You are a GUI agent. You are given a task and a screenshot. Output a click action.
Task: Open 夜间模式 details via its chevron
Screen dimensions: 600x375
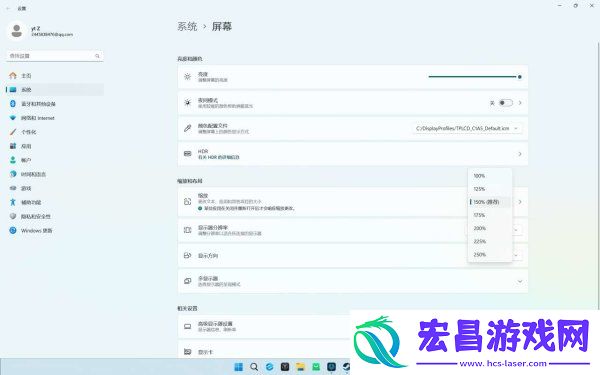click(520, 103)
